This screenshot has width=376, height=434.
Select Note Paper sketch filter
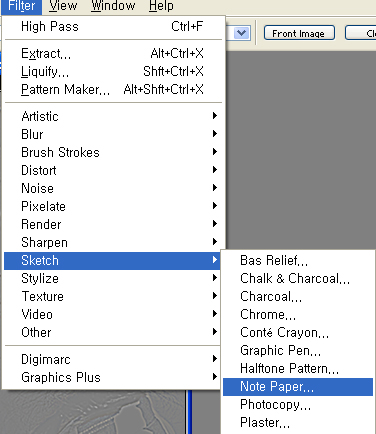tap(298, 387)
